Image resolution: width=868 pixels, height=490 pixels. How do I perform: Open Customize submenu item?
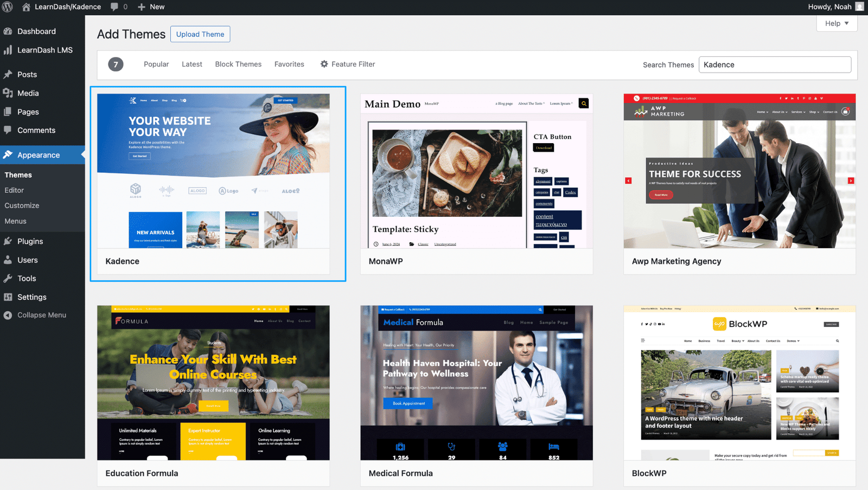click(x=22, y=205)
